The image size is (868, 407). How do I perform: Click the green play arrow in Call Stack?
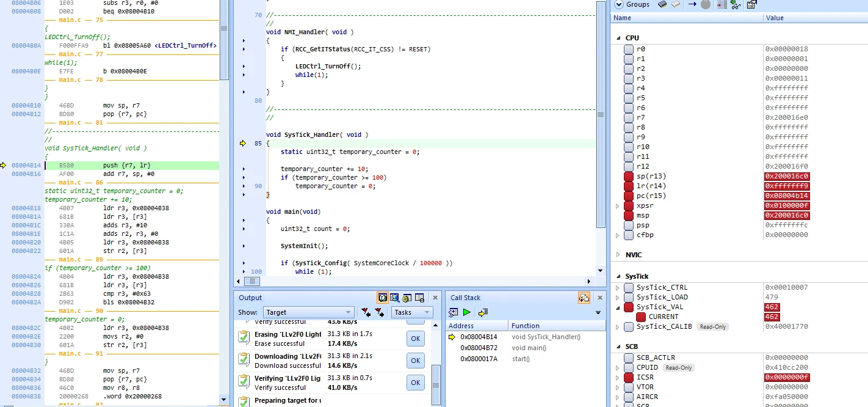[x=467, y=312]
